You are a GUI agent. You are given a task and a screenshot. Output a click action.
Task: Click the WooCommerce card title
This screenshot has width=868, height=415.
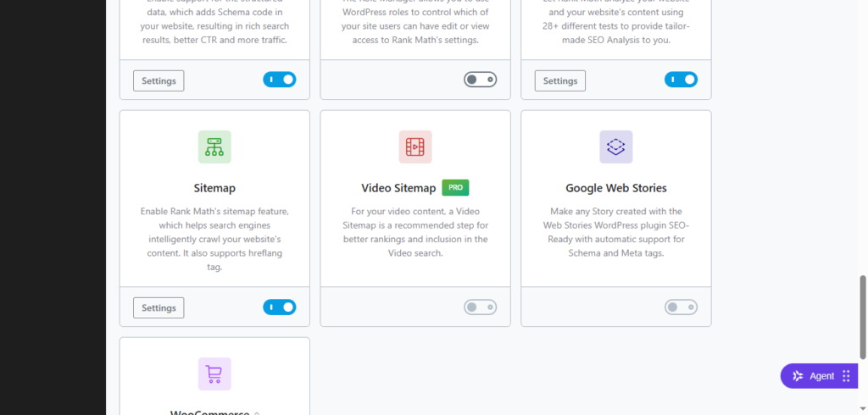(210, 412)
